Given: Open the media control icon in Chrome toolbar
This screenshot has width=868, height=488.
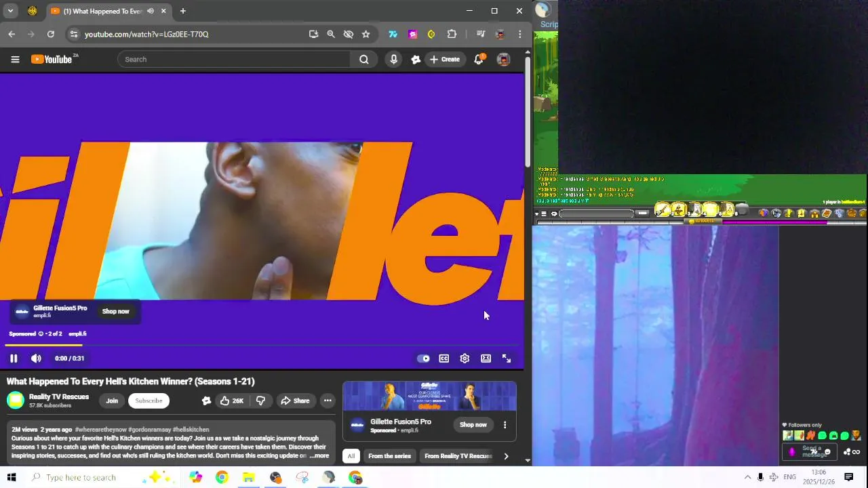Looking at the screenshot, I should pos(481,34).
